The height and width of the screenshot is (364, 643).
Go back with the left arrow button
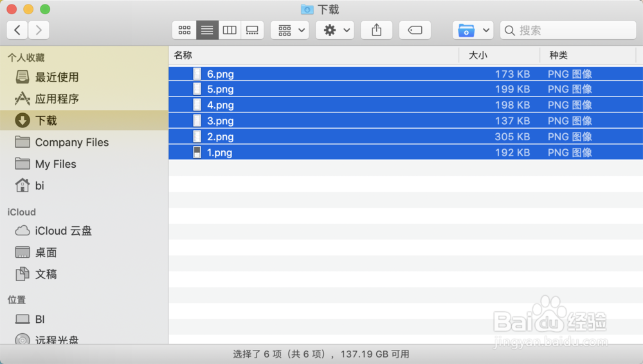(x=17, y=30)
